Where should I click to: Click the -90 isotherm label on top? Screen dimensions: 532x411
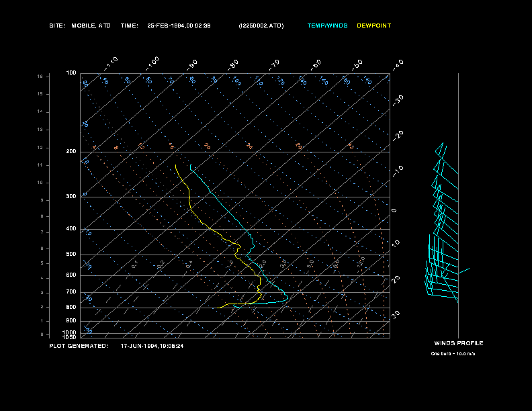pos(191,65)
